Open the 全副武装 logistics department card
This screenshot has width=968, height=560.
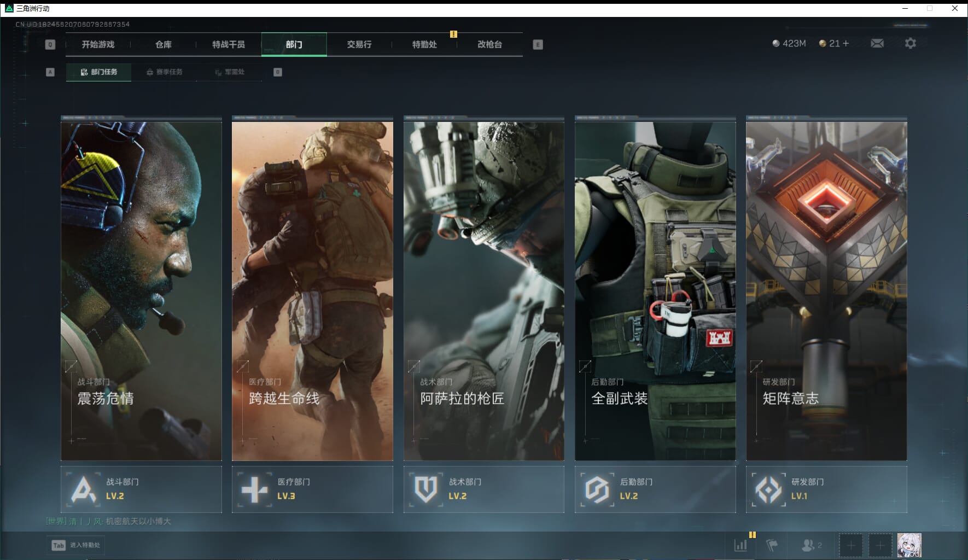coord(655,290)
